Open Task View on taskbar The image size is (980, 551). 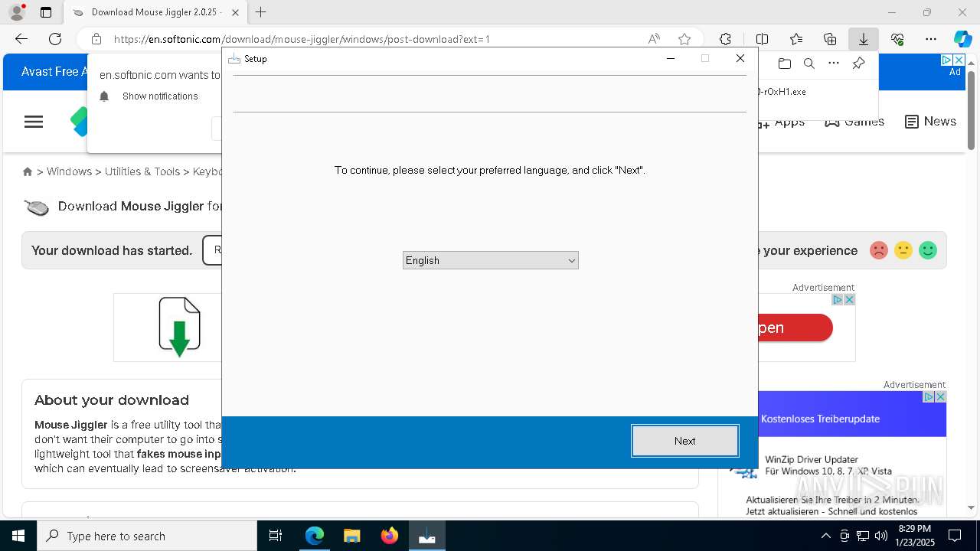[x=276, y=536]
